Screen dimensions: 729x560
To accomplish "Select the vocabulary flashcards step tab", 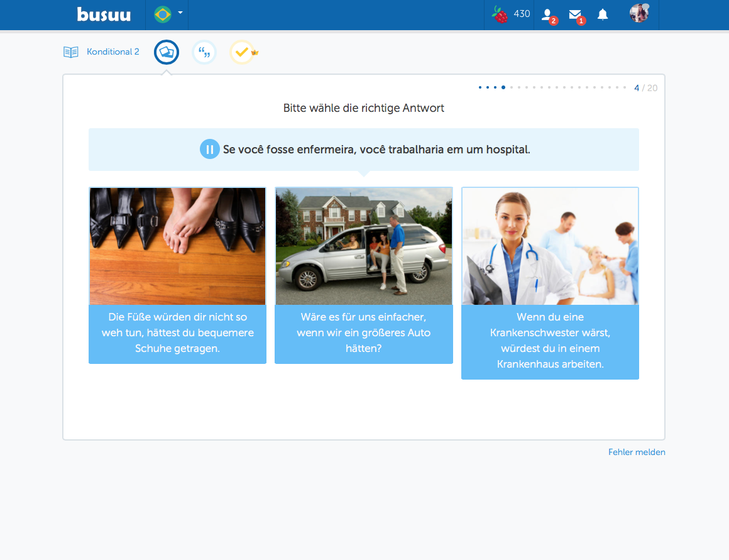I will [x=167, y=52].
